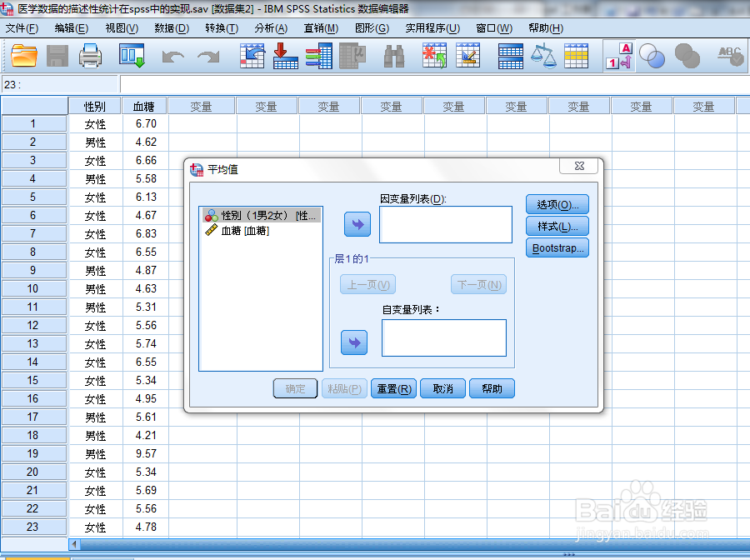Open the 直销(M) menu

point(321,28)
